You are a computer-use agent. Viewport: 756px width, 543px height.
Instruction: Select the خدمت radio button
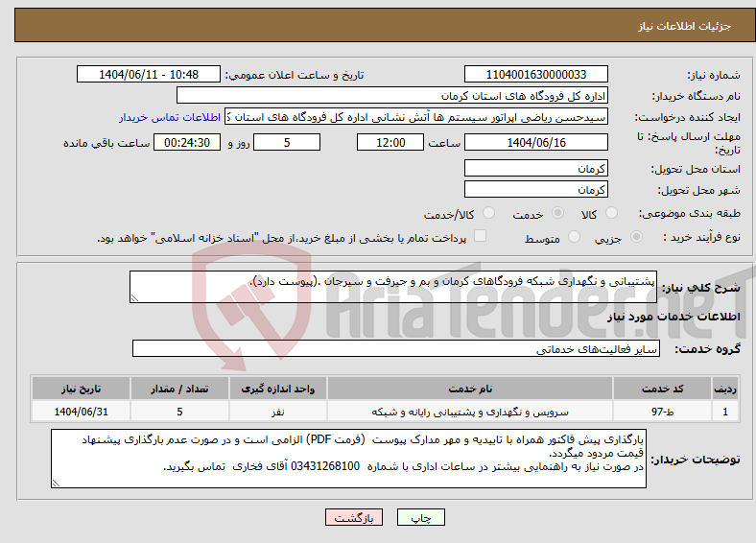[x=557, y=213]
